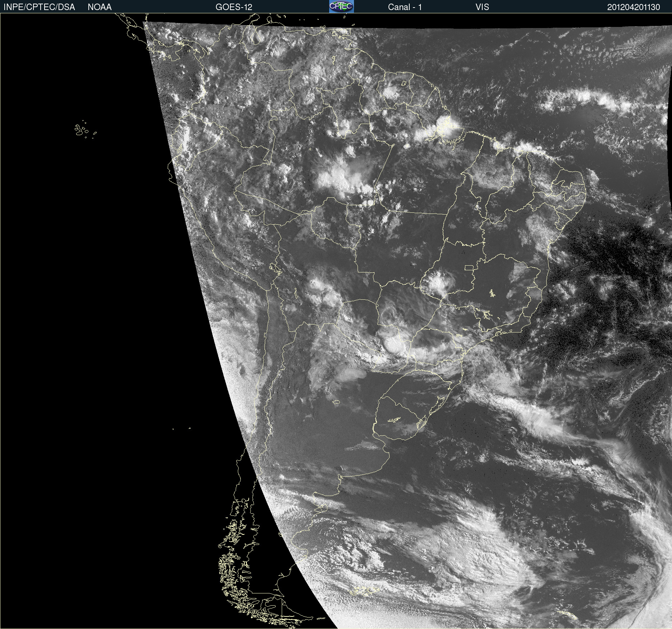Click the CPTEC logo icon
The width and height of the screenshot is (672, 629).
tap(341, 6)
